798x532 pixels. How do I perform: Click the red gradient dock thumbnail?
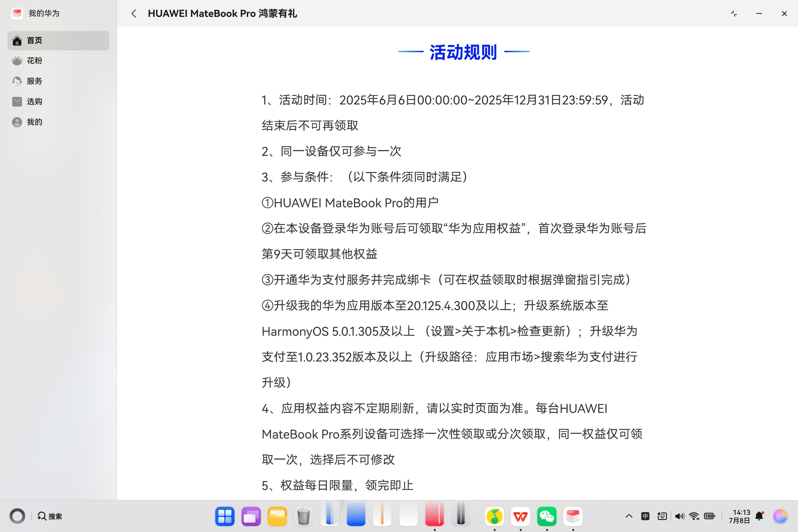[x=435, y=514]
